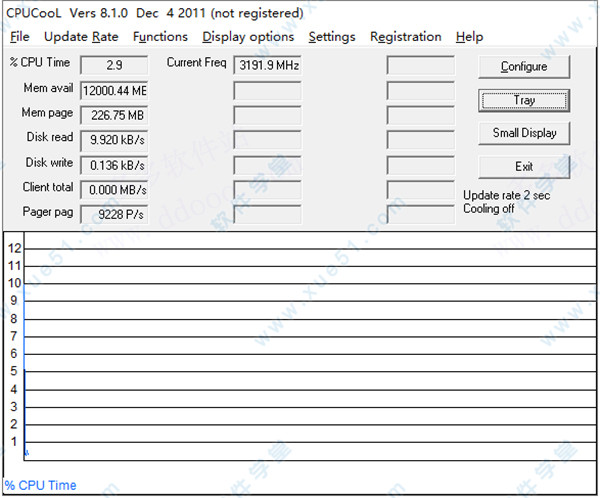The height and width of the screenshot is (498, 600).
Task: Click graph axis label 1
Action: point(14,442)
